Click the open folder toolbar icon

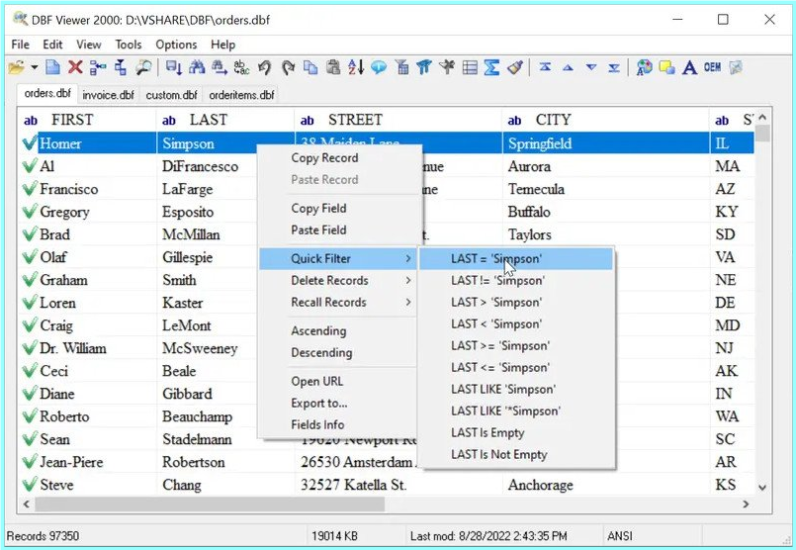[16, 67]
